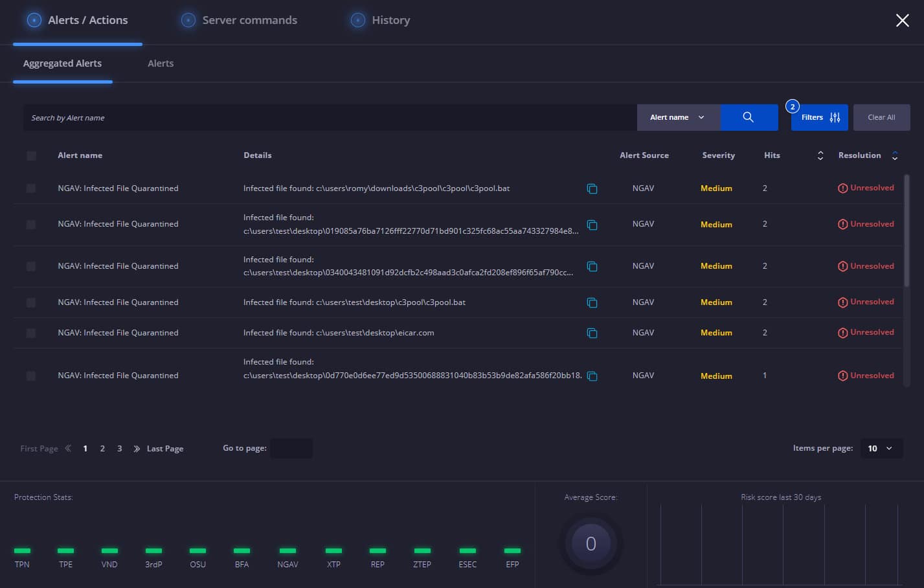Viewport: 924px width, 588px height.
Task: Click the magnifier search button
Action: [749, 117]
